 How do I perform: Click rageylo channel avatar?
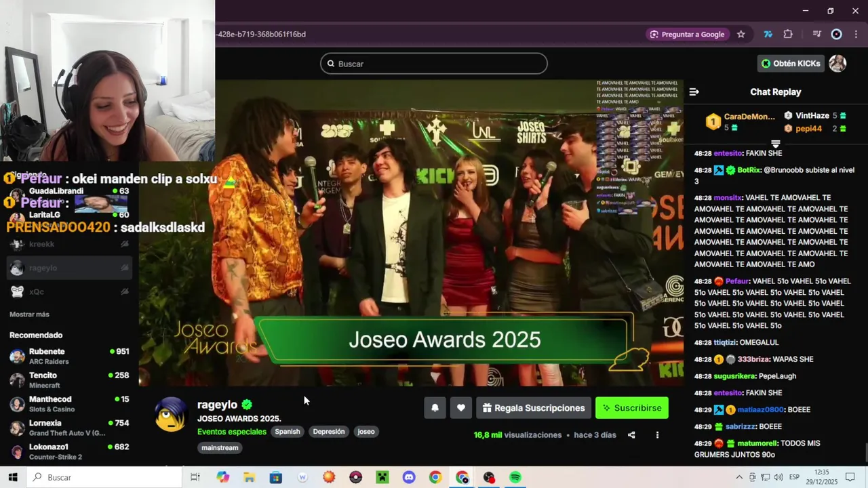coord(170,415)
